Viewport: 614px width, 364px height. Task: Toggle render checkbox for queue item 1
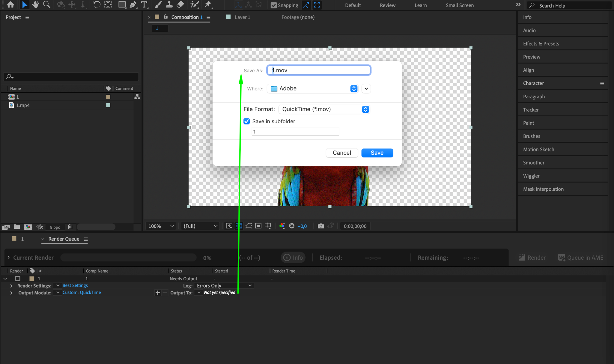coord(18,279)
